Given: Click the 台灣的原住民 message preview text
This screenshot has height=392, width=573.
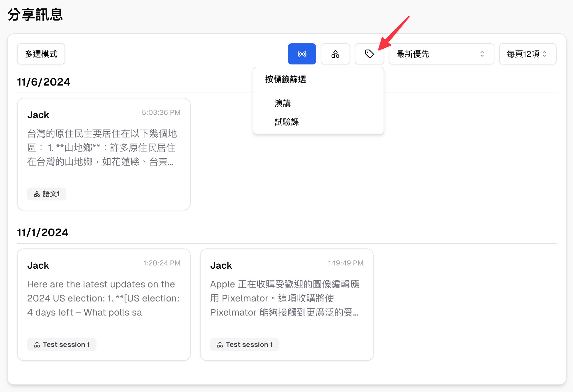Looking at the screenshot, I should [x=102, y=148].
